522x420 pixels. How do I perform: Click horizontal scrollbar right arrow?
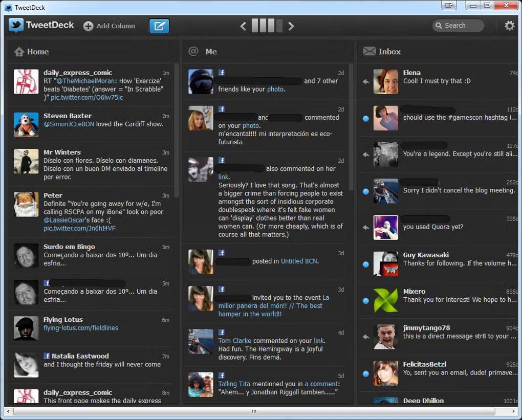pyautogui.click(x=513, y=411)
